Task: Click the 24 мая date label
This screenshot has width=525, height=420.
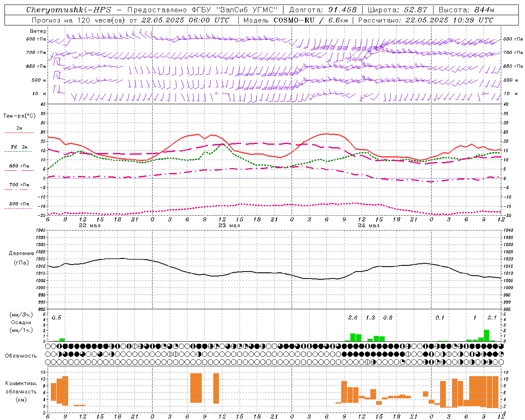Action: coord(368,226)
